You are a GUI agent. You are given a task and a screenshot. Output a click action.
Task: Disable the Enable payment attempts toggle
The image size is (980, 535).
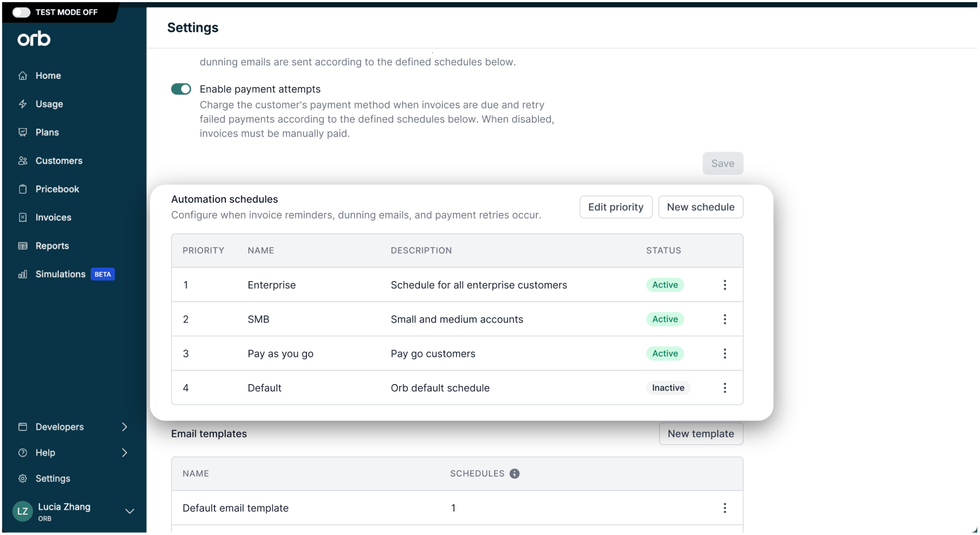tap(181, 89)
